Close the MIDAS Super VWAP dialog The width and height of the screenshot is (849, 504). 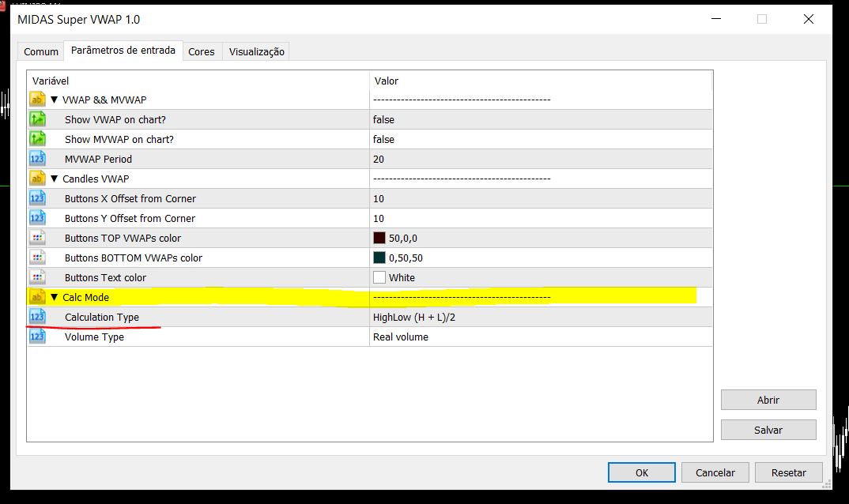[x=809, y=19]
